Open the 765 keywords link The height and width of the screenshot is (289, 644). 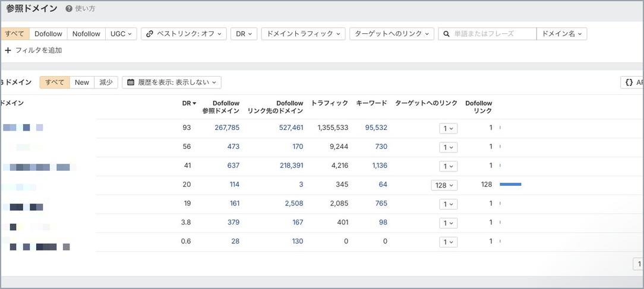coord(381,203)
